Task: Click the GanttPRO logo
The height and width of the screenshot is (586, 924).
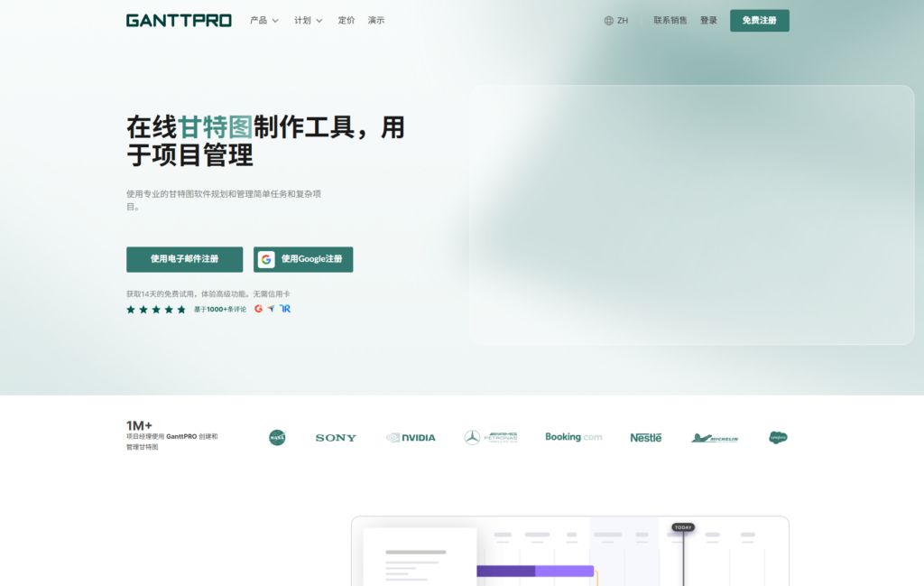Action: pyautogui.click(x=179, y=21)
